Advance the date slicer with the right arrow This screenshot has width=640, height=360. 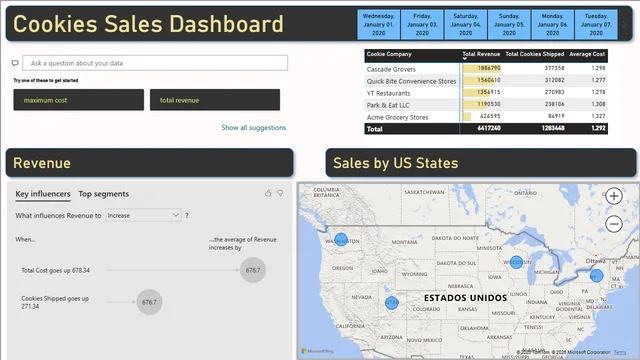pos(624,24)
